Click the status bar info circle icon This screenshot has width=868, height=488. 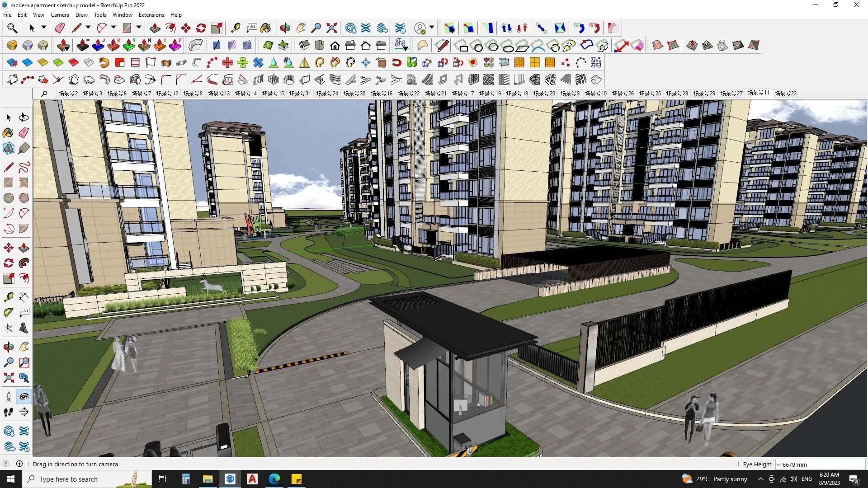click(19, 464)
